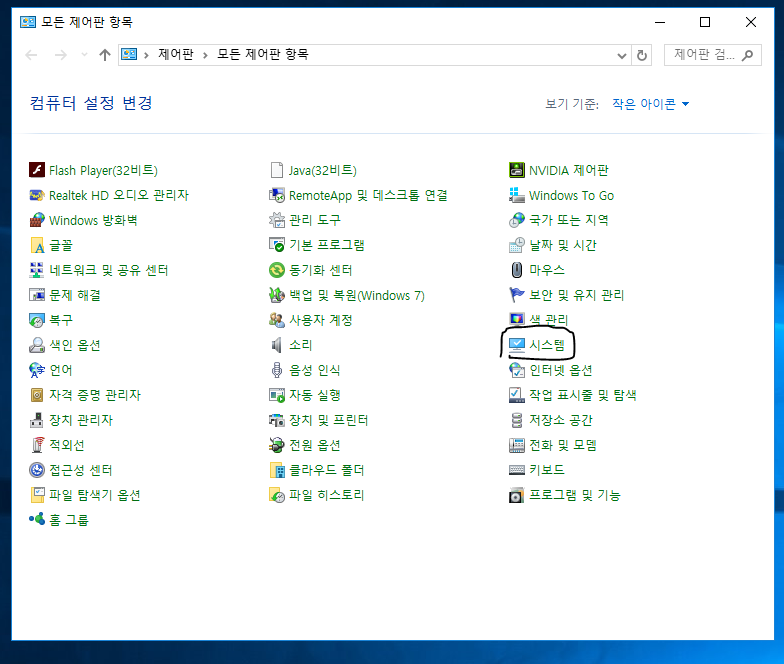The width and height of the screenshot is (784, 664).
Task: Open the 인터넷 옵션 link
Action: pos(561,370)
